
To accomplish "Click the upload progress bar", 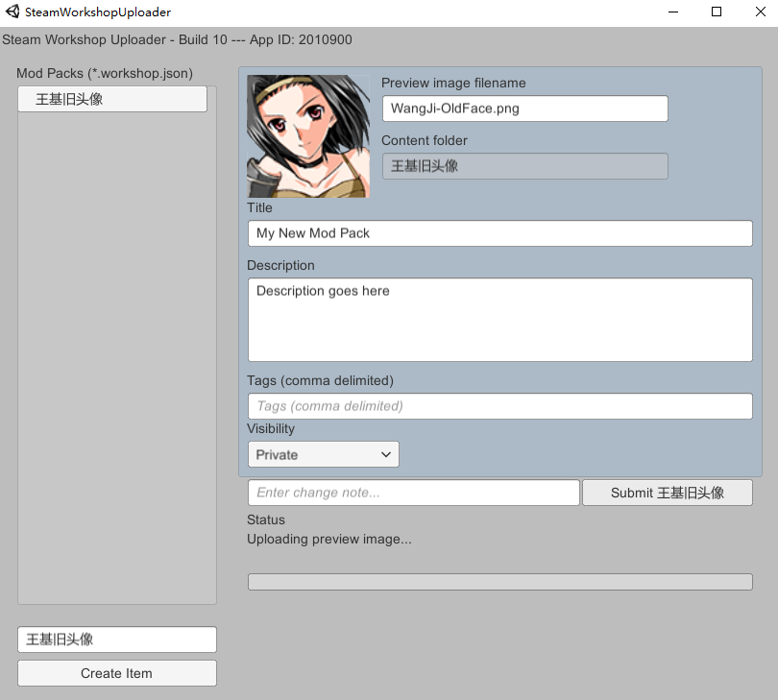I will 500,582.
